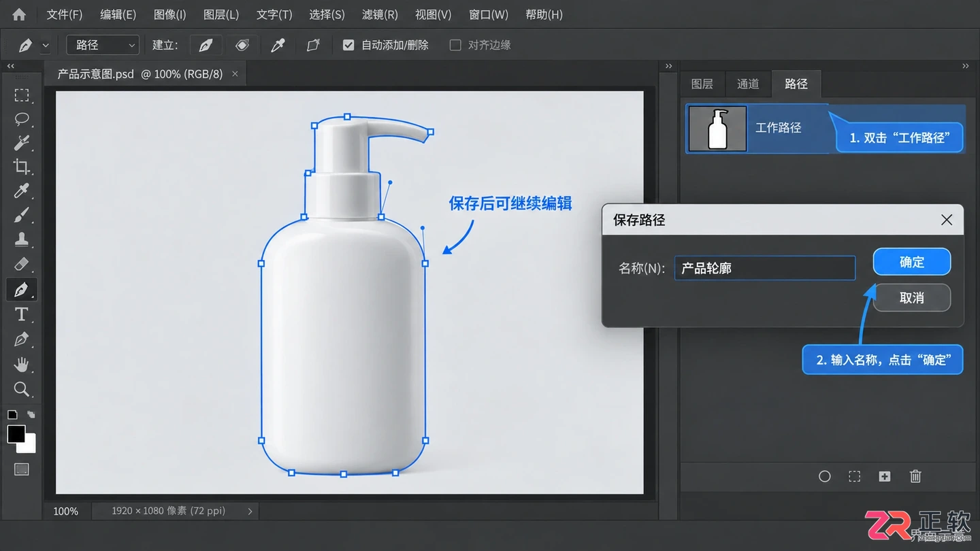Screen dimensions: 980x551
Task: Toggle Quick Mask mode icon
Action: [22, 469]
